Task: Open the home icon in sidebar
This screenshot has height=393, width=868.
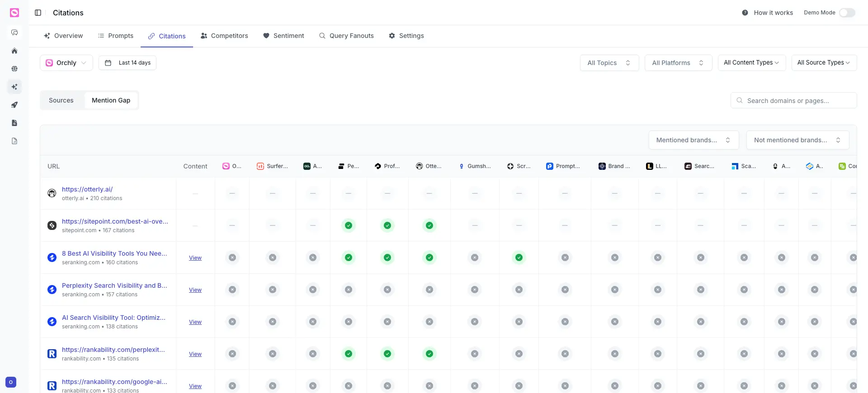Action: [14, 51]
